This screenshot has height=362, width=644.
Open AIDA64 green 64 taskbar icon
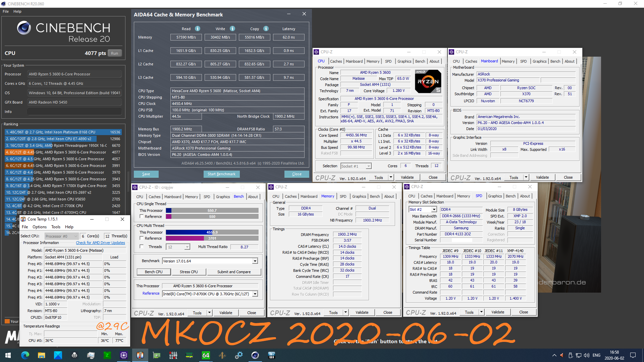[x=206, y=355]
